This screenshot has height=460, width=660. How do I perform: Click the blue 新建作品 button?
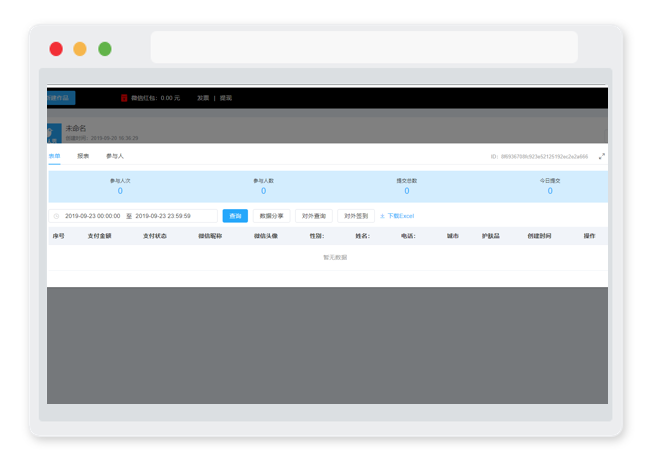tap(61, 98)
